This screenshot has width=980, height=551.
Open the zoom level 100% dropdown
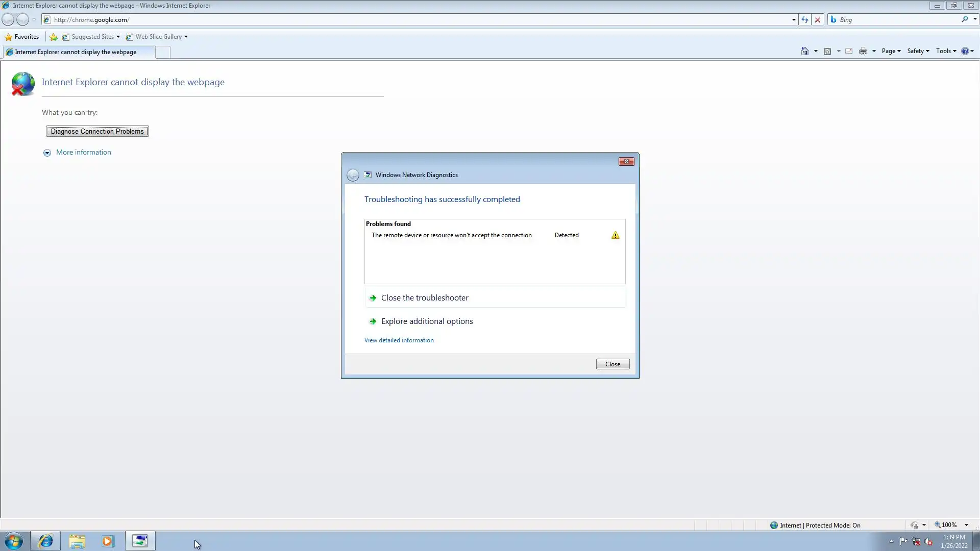[x=966, y=525]
